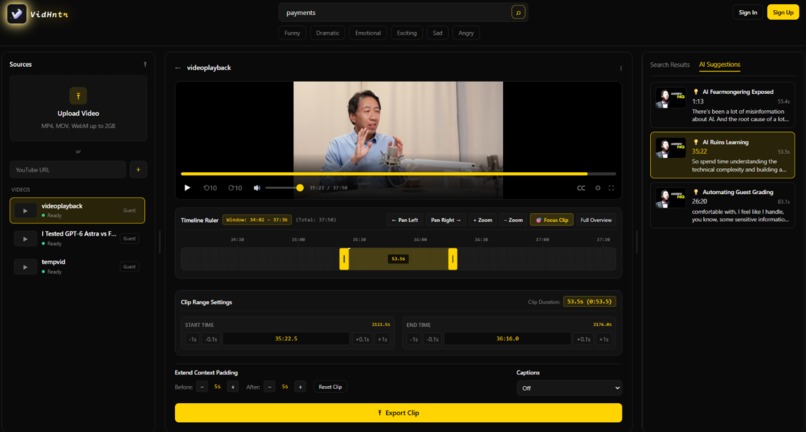806x432 pixels.
Task: Go back using arrow beside videoplayback title
Action: click(178, 68)
